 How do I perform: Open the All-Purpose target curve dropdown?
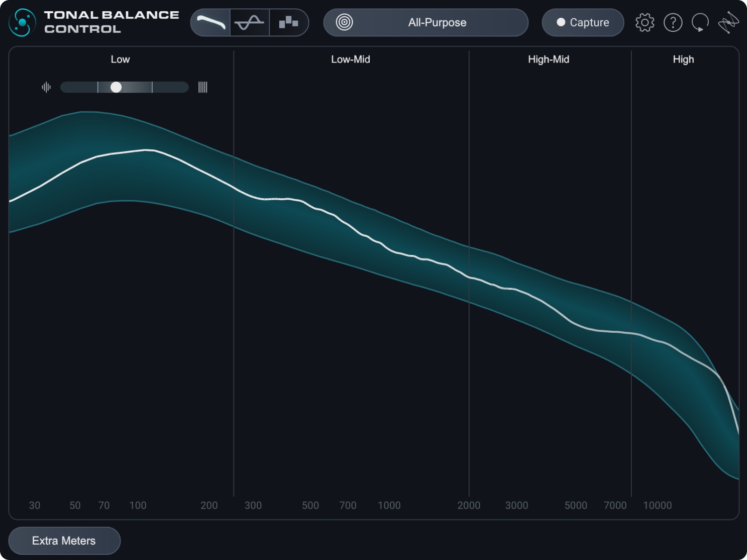437,22
